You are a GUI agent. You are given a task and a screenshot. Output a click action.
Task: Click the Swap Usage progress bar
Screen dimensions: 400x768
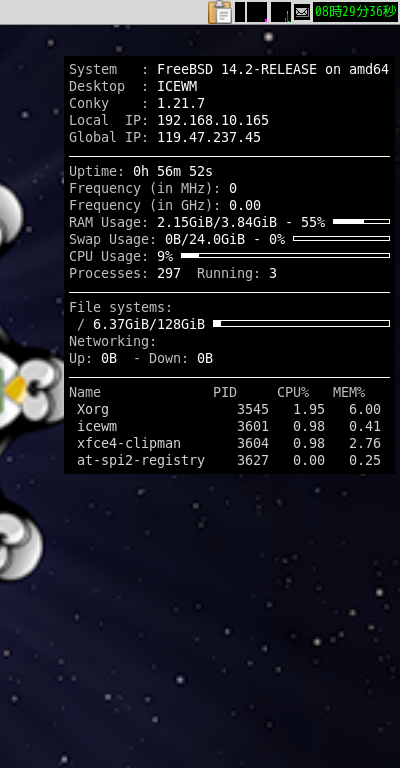(x=341, y=239)
